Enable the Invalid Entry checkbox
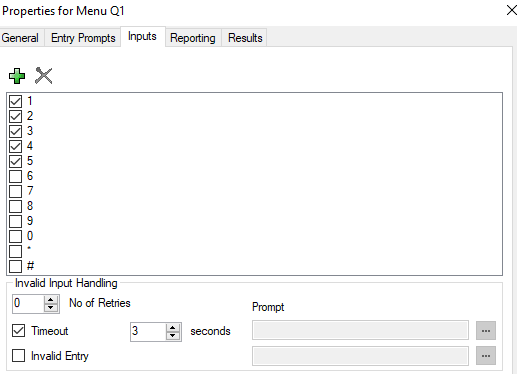 click(18, 356)
